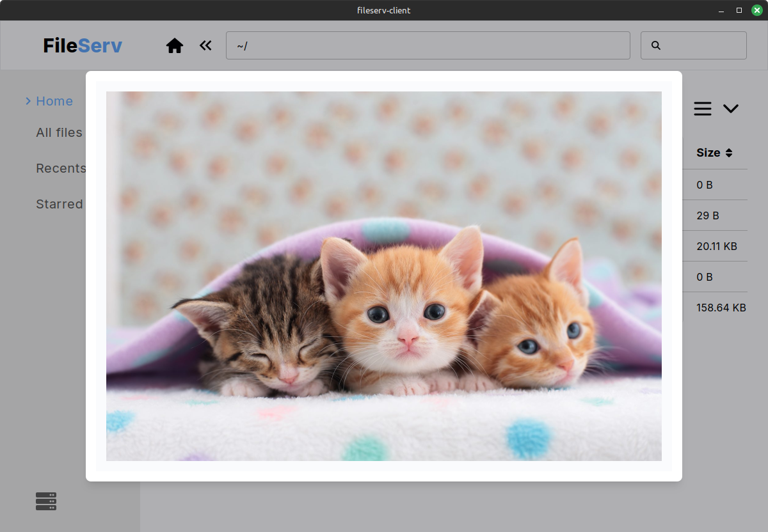This screenshot has height=532, width=768.
Task: Close the fileserv-client window
Action: coord(756,10)
